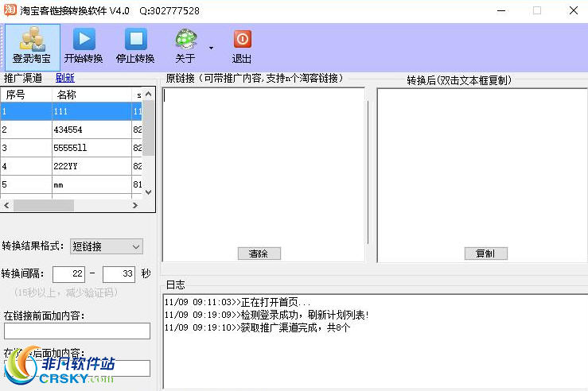Screen dimensions: 588x391
Task: Focus the interval maximum field showing 33
Action: (x=119, y=273)
